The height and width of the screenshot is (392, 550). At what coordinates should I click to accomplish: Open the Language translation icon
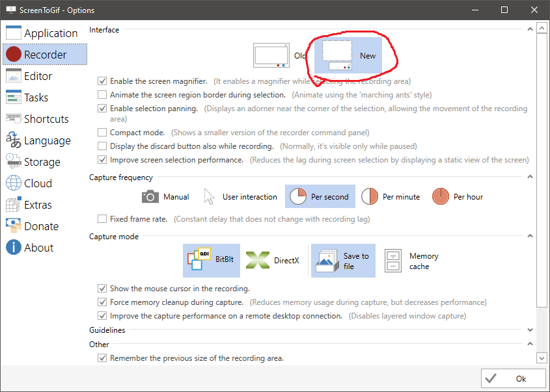(14, 140)
